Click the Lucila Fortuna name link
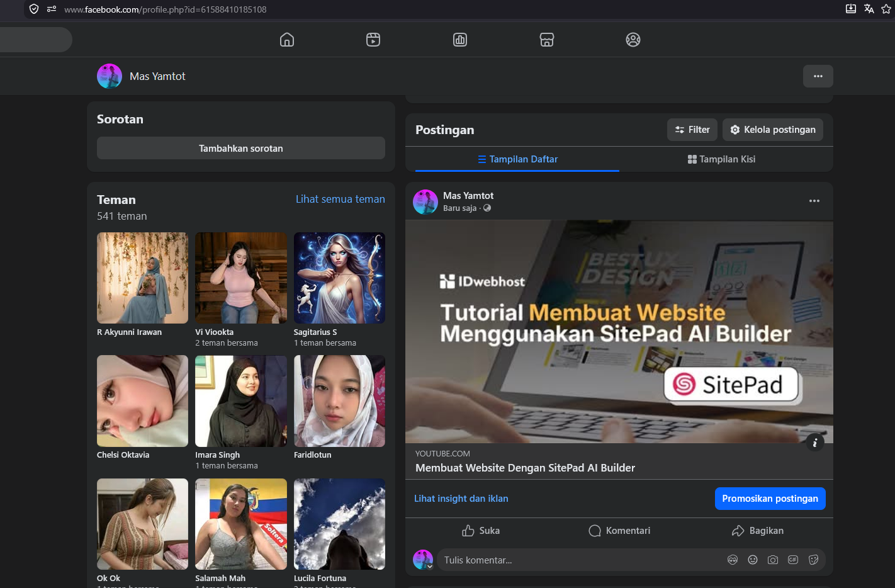The image size is (895, 588). (320, 578)
